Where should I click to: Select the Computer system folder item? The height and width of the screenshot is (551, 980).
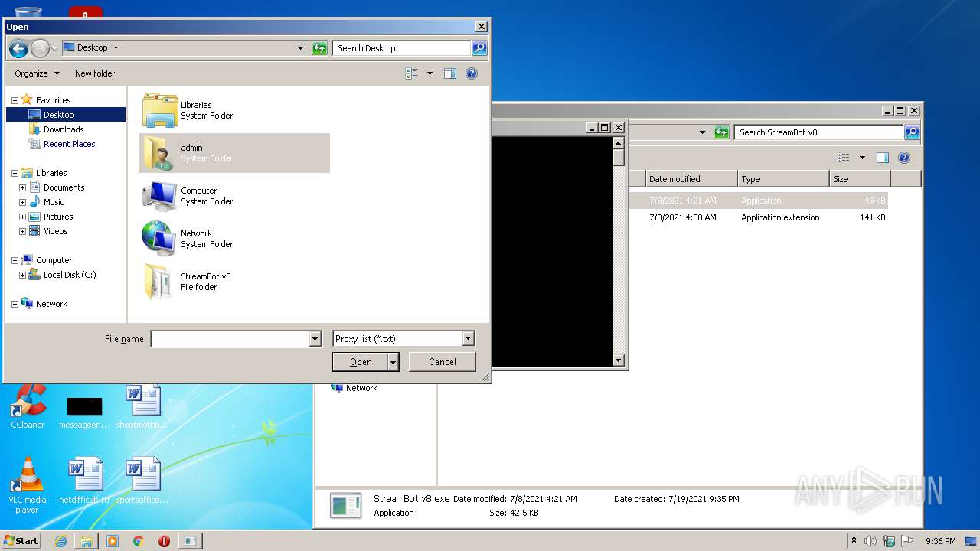click(234, 196)
